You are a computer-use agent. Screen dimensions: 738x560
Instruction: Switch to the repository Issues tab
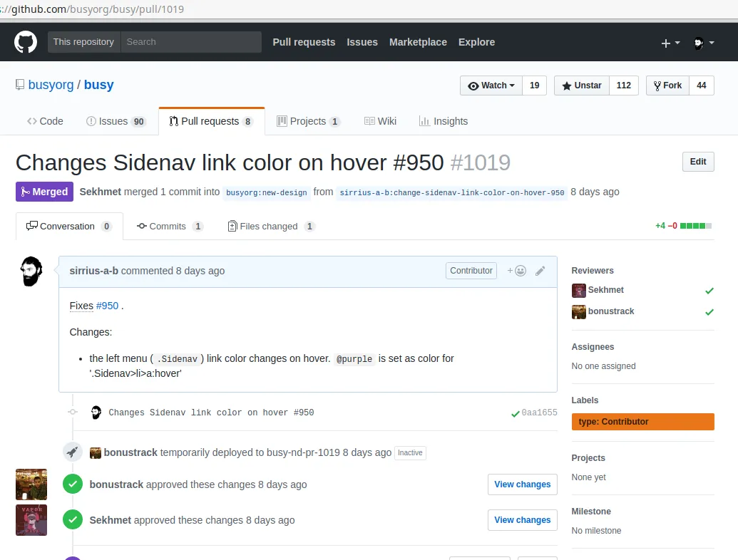coord(116,121)
